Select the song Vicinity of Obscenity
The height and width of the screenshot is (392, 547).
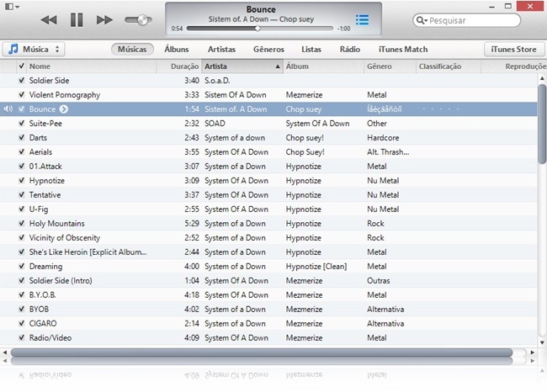(x=268, y=238)
